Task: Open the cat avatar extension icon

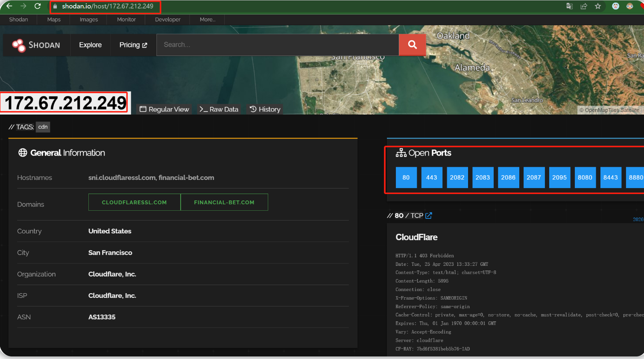Action: 615,6
